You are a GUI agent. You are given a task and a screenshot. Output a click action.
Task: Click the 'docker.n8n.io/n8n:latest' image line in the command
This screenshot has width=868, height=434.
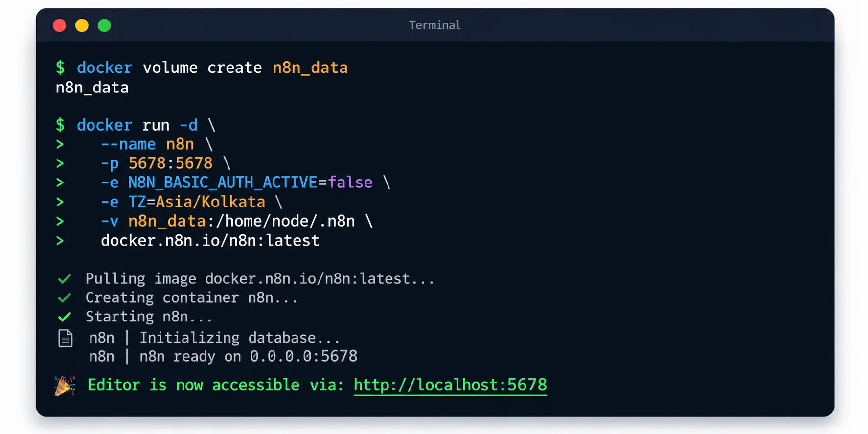210,241
